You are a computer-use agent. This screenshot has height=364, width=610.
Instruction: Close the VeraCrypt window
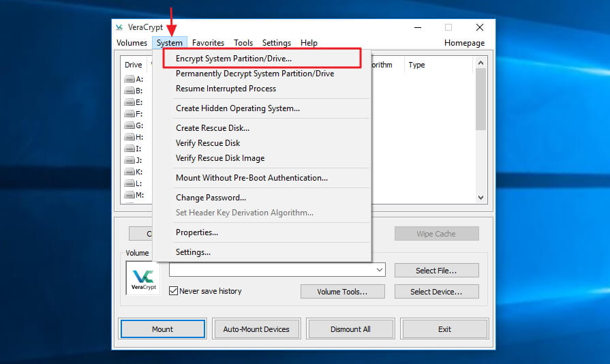[x=480, y=27]
